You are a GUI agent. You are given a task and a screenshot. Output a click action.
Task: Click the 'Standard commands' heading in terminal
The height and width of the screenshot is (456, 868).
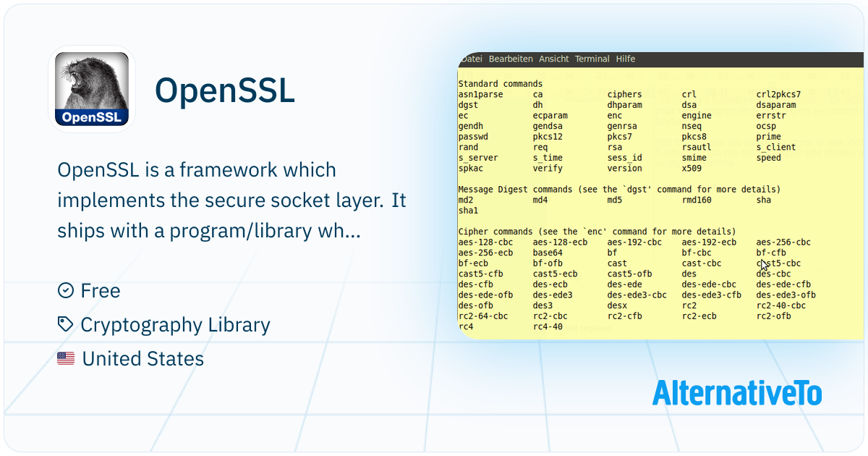tap(501, 84)
